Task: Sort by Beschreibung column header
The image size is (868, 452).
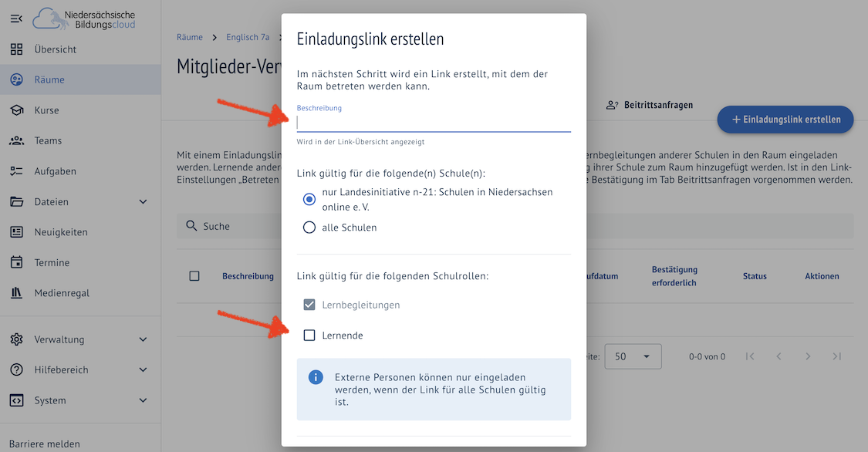Action: pos(248,276)
